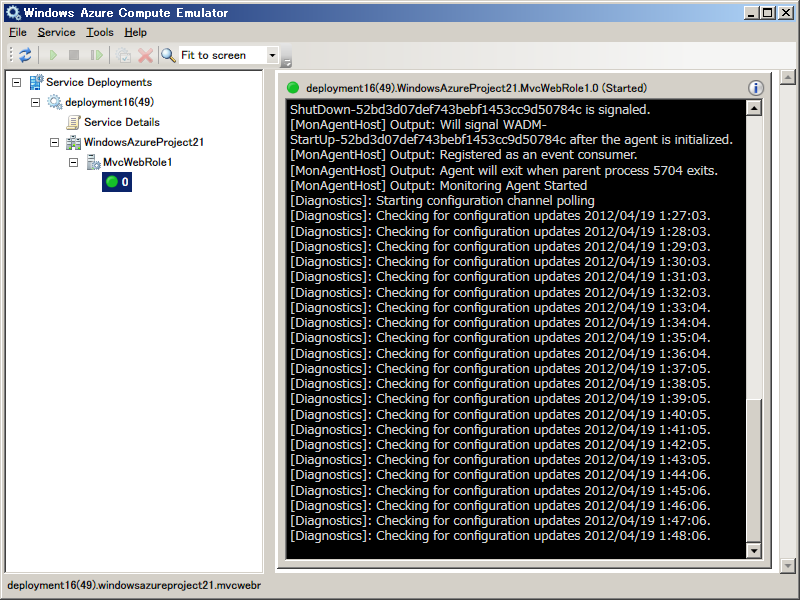Click the red X remove deployment icon
Image resolution: width=800 pixels, height=600 pixels.
(145, 55)
